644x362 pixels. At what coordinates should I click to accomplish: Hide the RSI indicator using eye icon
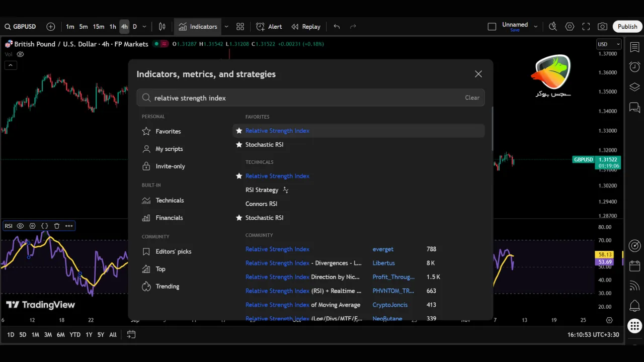[21, 226]
